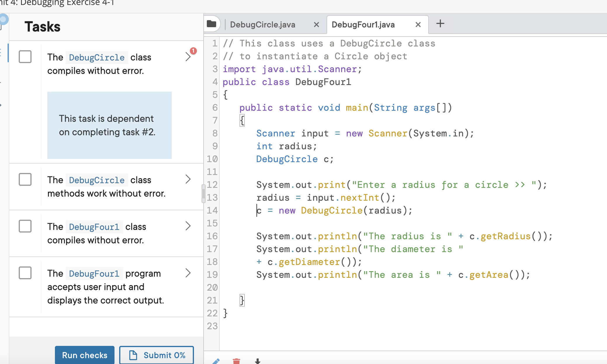Open the file browser folder icon
This screenshot has height=364, width=607.
211,24
